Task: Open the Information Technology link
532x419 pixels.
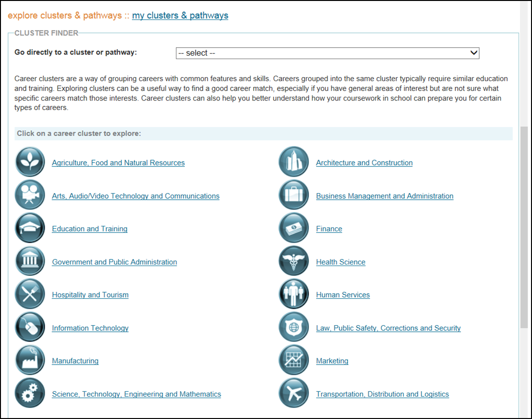Action: [90, 328]
